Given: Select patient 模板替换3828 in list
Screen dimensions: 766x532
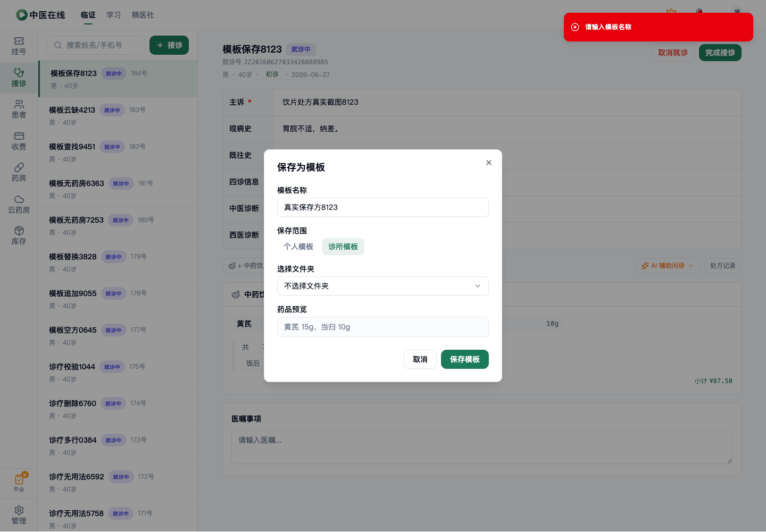Looking at the screenshot, I should click(x=118, y=262).
